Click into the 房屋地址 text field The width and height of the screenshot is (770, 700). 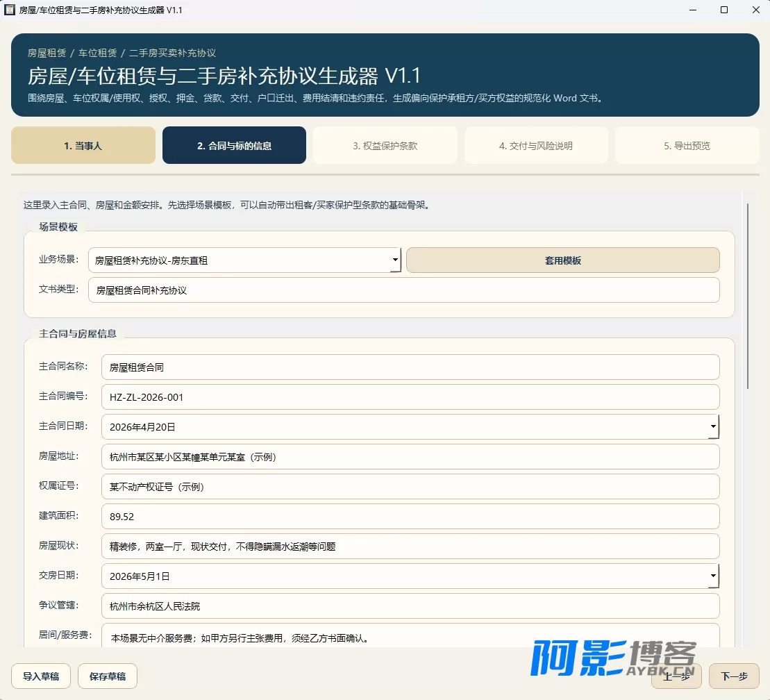[x=410, y=457]
